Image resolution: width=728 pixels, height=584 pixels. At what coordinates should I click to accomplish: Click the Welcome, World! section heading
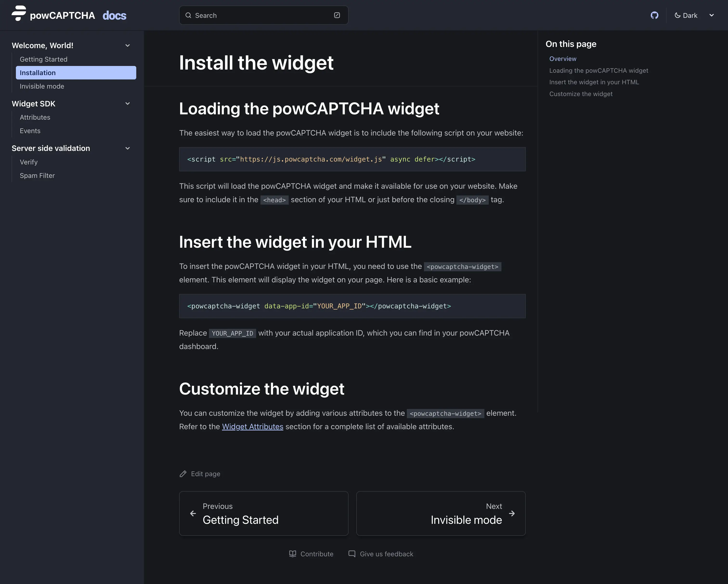click(43, 45)
